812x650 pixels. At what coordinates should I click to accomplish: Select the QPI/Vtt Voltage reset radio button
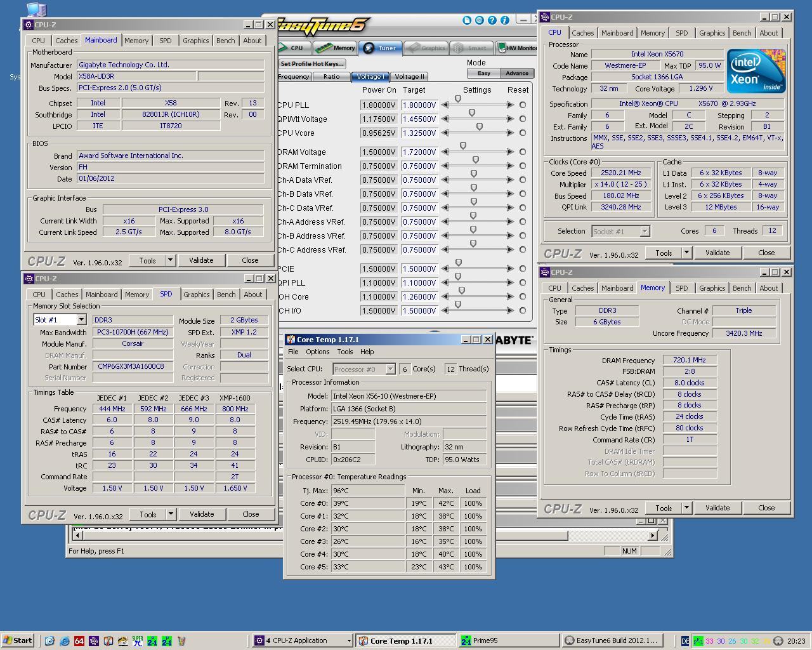(x=523, y=119)
